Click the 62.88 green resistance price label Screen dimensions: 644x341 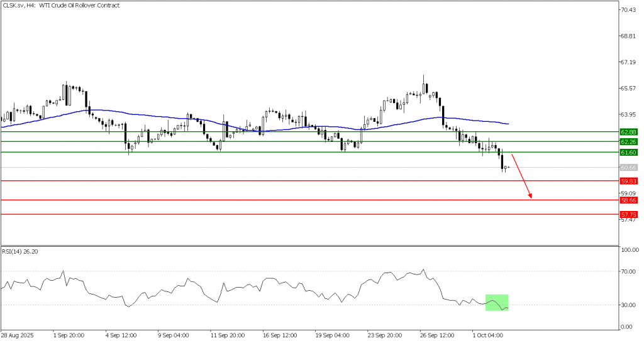[x=628, y=132]
